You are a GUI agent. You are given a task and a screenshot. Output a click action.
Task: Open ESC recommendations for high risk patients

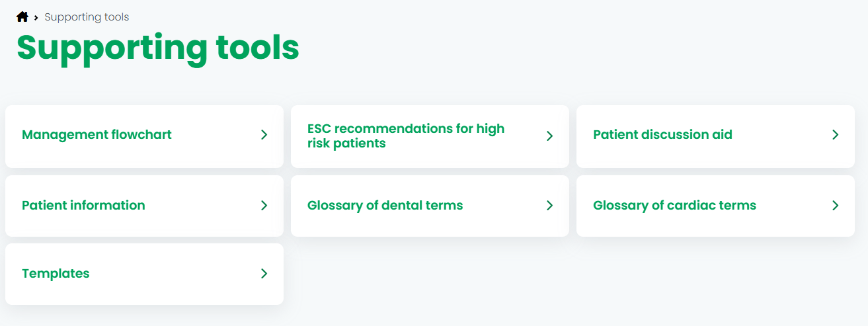point(405,136)
